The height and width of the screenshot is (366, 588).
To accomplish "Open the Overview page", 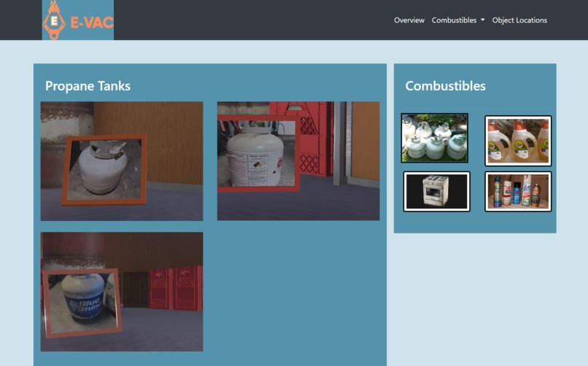I will [x=409, y=20].
